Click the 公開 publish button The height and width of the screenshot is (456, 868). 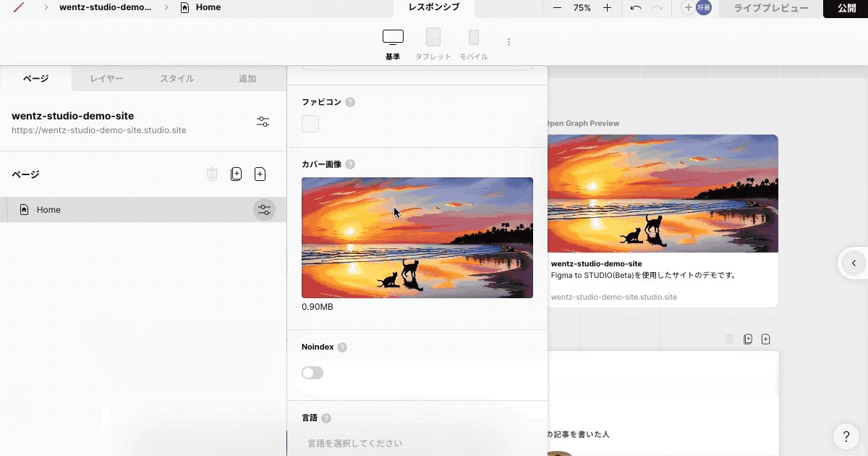tap(846, 9)
